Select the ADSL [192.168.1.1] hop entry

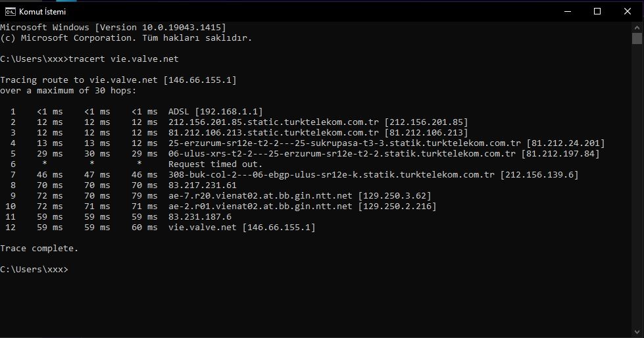click(x=215, y=112)
